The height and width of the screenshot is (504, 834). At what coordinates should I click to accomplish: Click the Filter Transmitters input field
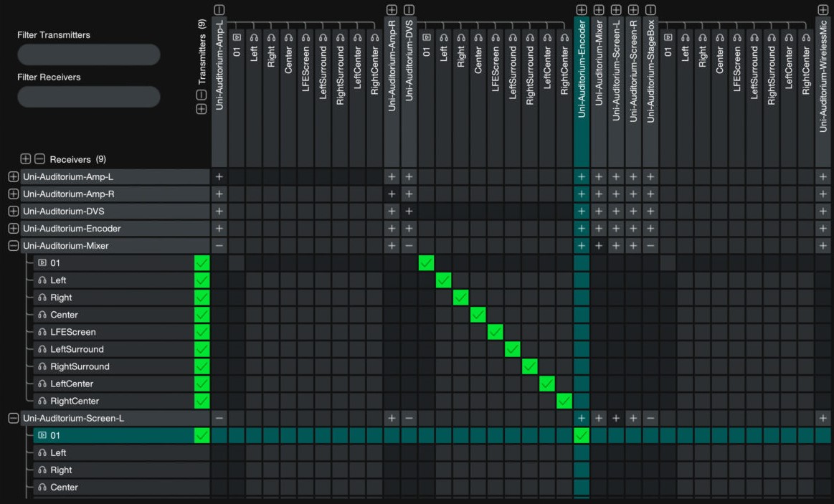(89, 54)
